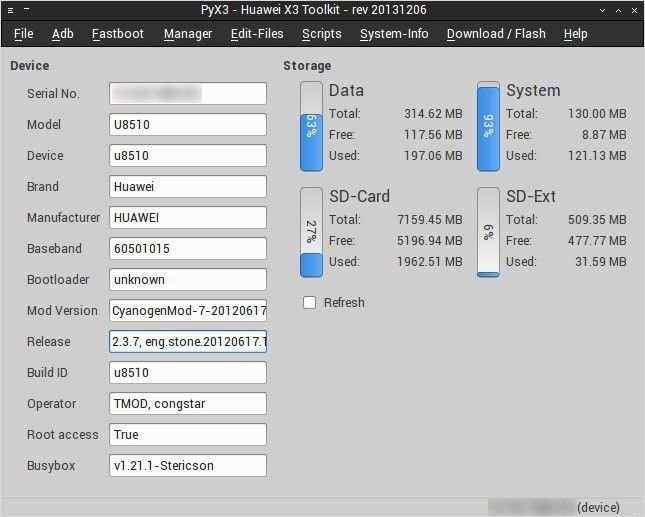
Task: Click the System free value 8.87 MB
Action: pyautogui.click(x=604, y=134)
